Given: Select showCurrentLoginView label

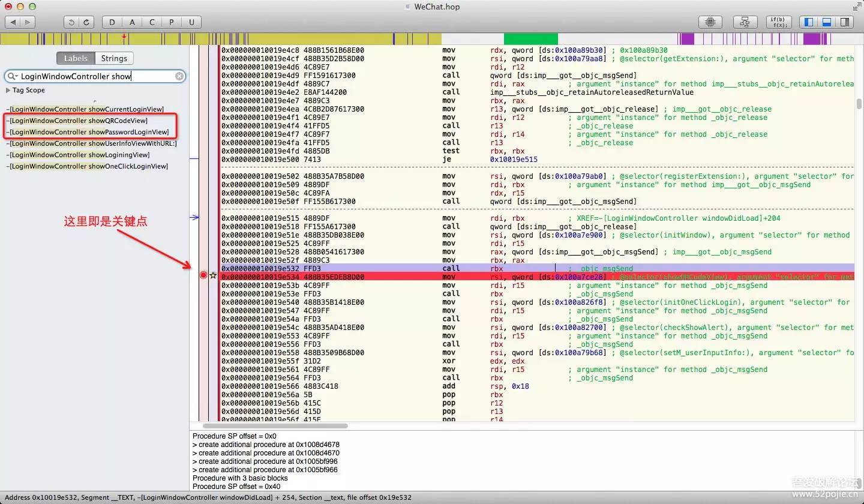Looking at the screenshot, I should point(85,109).
